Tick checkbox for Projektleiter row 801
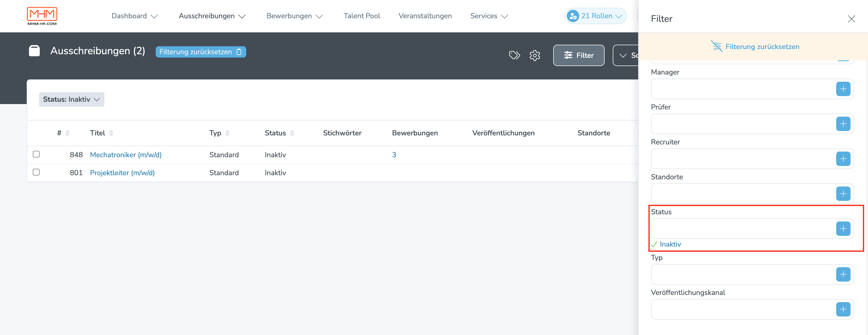The width and height of the screenshot is (868, 335). coord(36,172)
